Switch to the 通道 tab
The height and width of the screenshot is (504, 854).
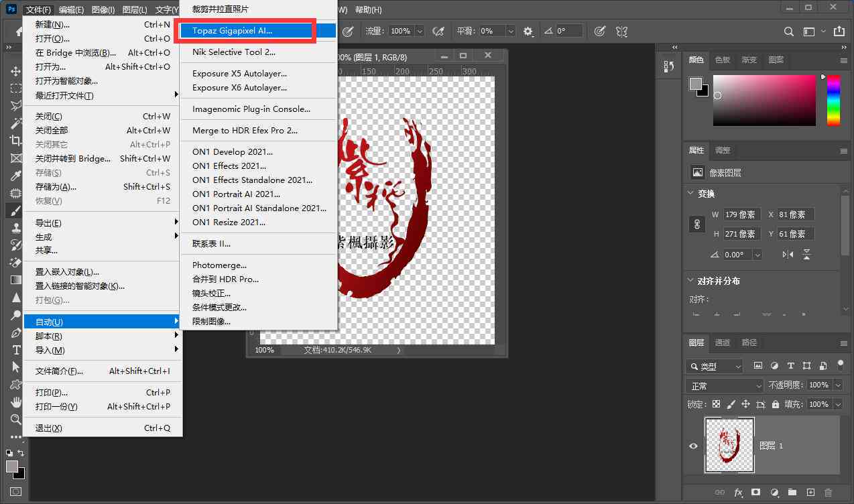click(723, 342)
